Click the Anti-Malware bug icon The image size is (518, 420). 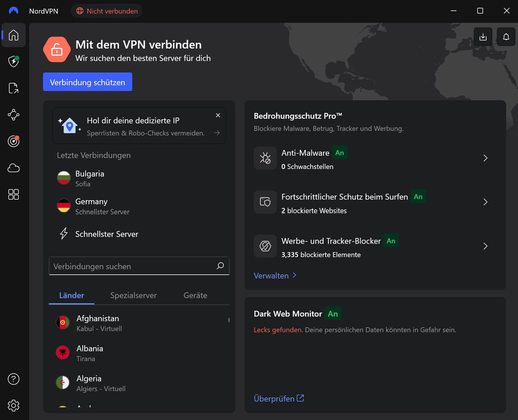click(x=265, y=158)
